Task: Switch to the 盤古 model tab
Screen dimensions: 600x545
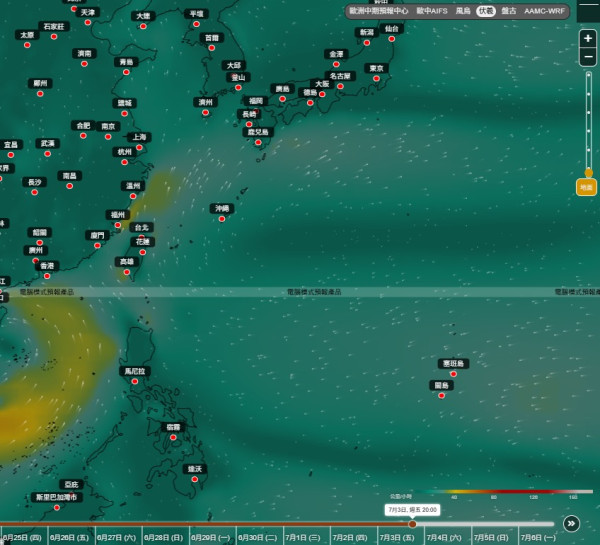Action: (x=509, y=11)
